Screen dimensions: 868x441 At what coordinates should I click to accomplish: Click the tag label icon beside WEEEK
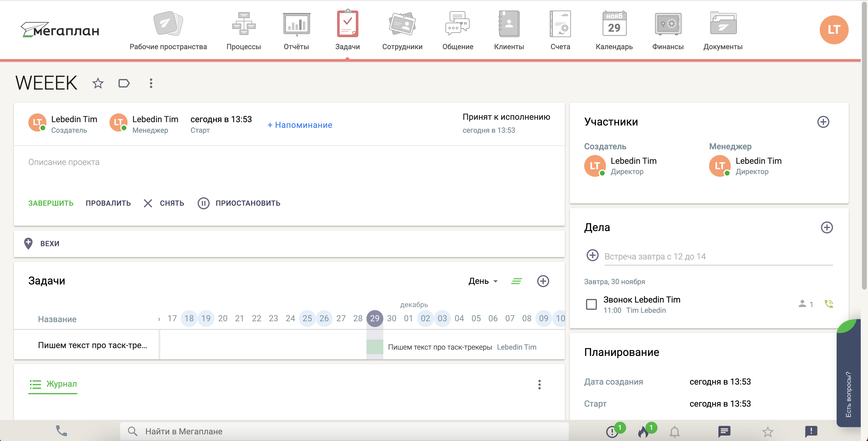[x=124, y=83]
